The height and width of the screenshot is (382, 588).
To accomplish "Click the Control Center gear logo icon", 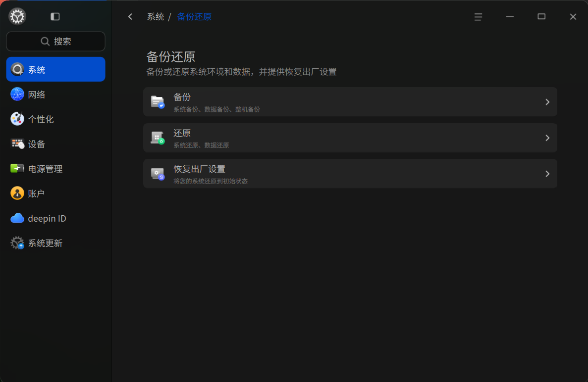I will coord(17,16).
